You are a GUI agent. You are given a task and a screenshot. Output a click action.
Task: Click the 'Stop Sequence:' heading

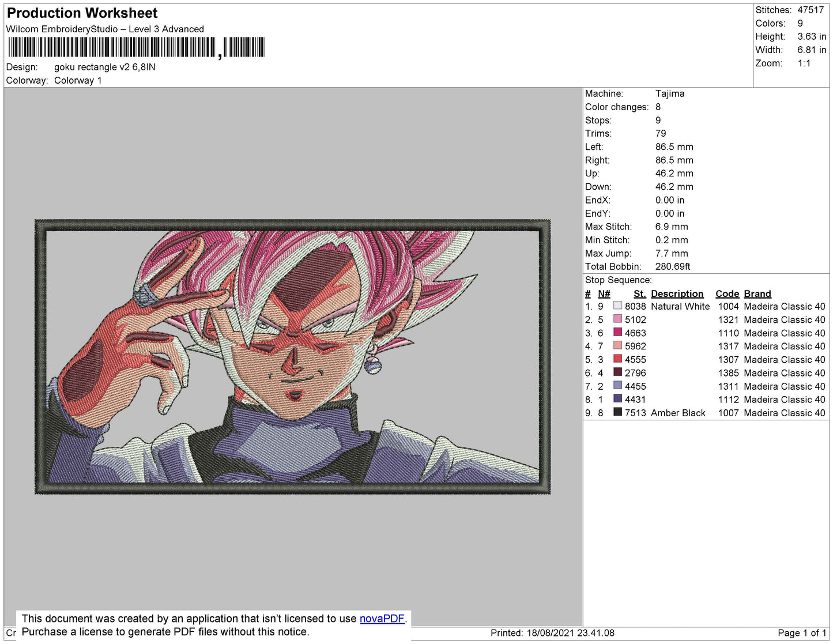pyautogui.click(x=619, y=280)
